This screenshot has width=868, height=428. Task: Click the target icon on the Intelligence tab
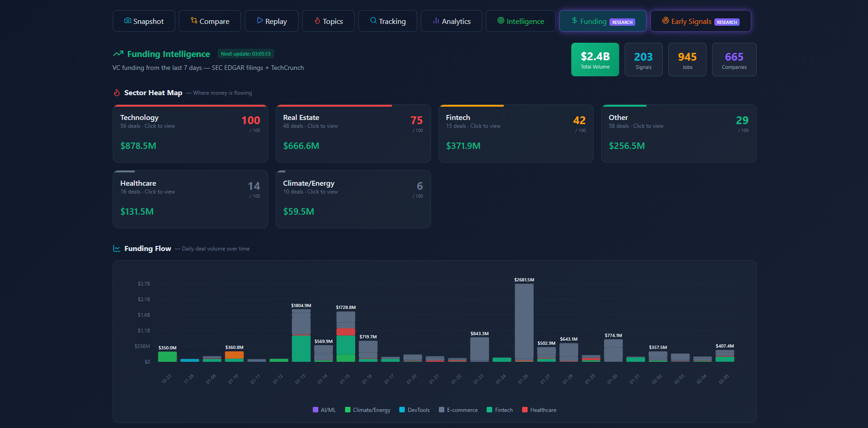[501, 21]
